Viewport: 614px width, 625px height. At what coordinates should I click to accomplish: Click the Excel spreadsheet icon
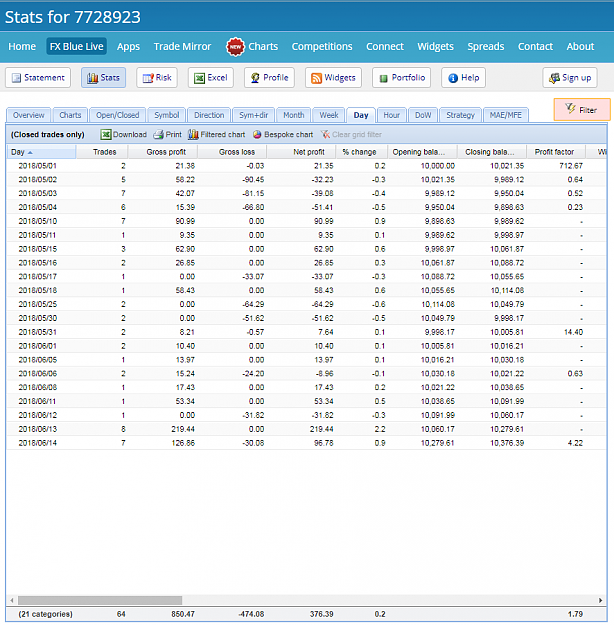click(x=199, y=78)
